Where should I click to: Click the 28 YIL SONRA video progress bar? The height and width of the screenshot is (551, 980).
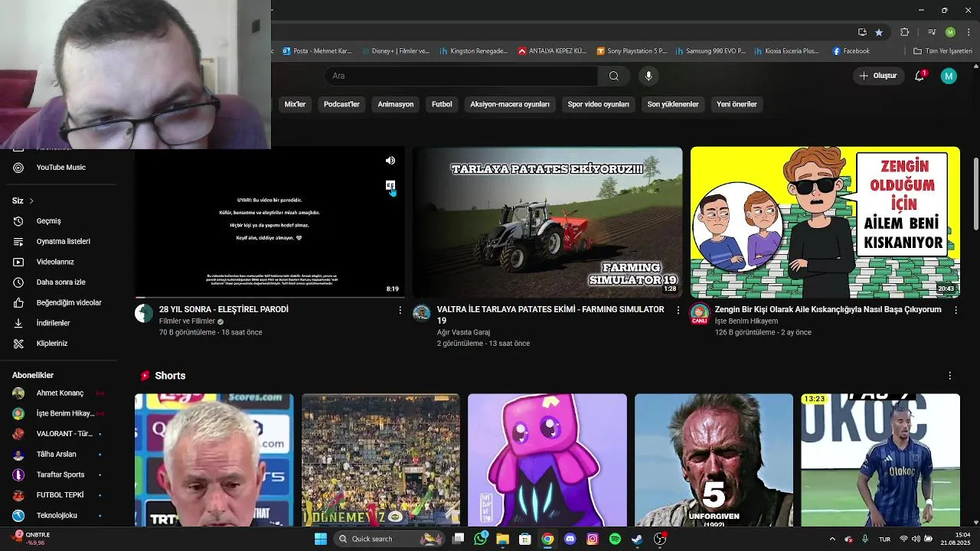pos(269,297)
